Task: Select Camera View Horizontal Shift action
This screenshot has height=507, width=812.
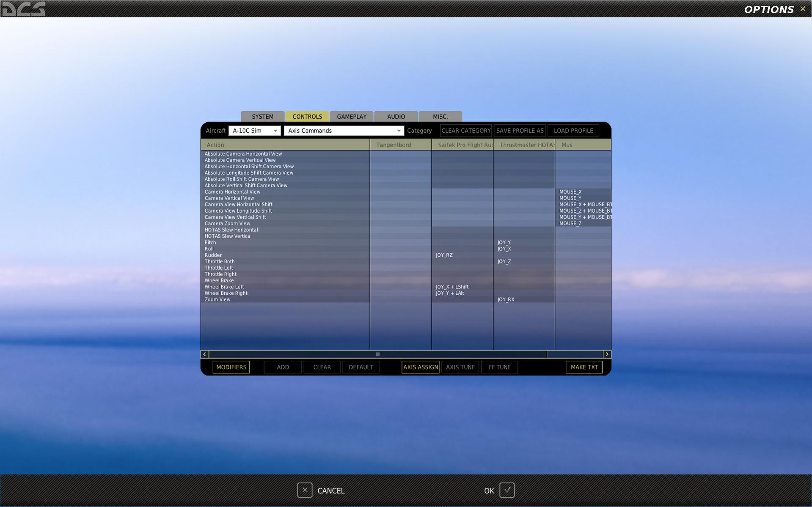Action: pyautogui.click(x=285, y=205)
